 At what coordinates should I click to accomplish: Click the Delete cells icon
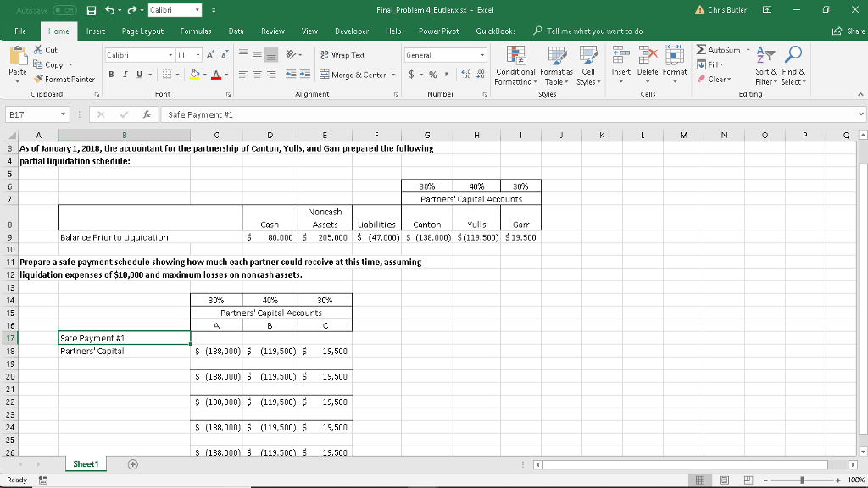648,55
